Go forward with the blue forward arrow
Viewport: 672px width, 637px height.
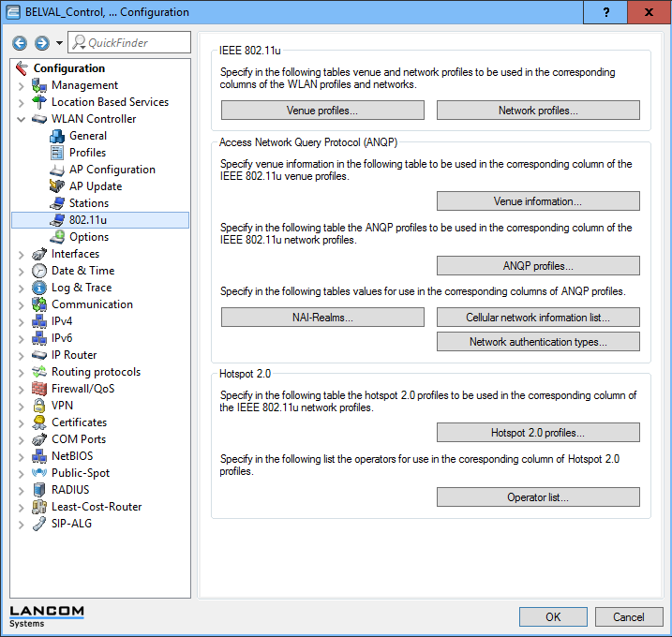(41, 43)
